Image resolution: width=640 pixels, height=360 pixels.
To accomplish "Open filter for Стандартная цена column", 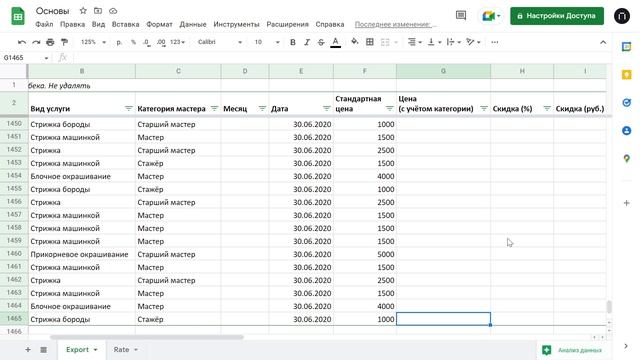I will 389,109.
